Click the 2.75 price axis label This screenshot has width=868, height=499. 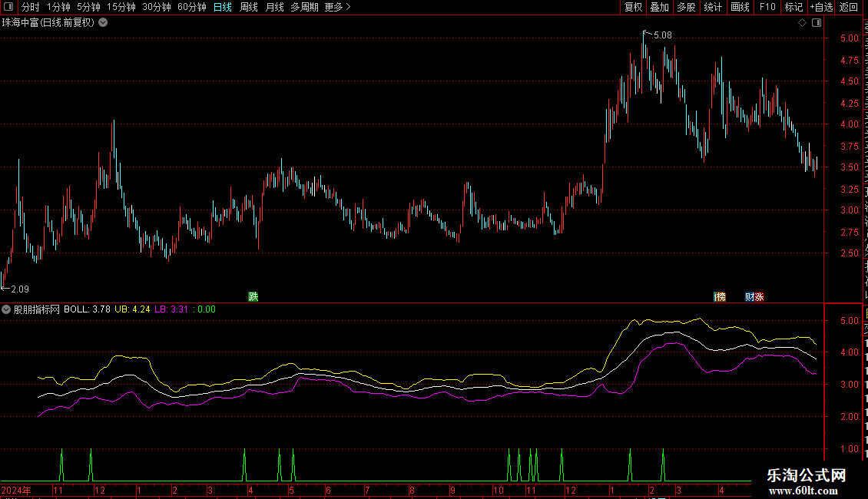coord(849,233)
